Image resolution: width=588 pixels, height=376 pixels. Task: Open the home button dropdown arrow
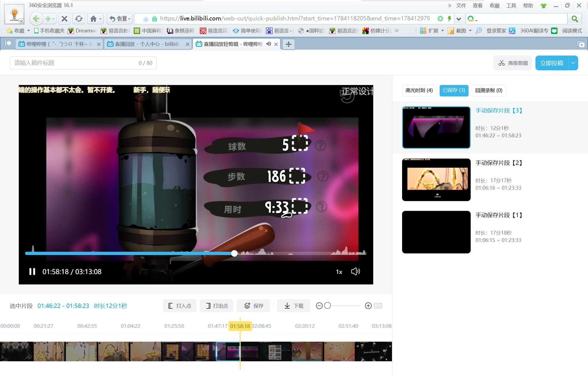(x=100, y=19)
